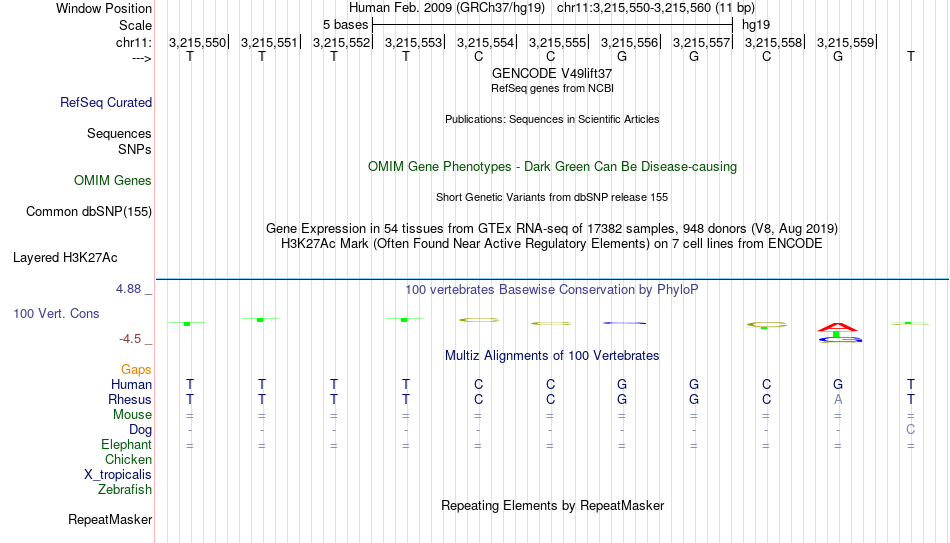Click the 3,215,559 position on ruler
The width and height of the screenshot is (950, 543).
[x=845, y=42]
